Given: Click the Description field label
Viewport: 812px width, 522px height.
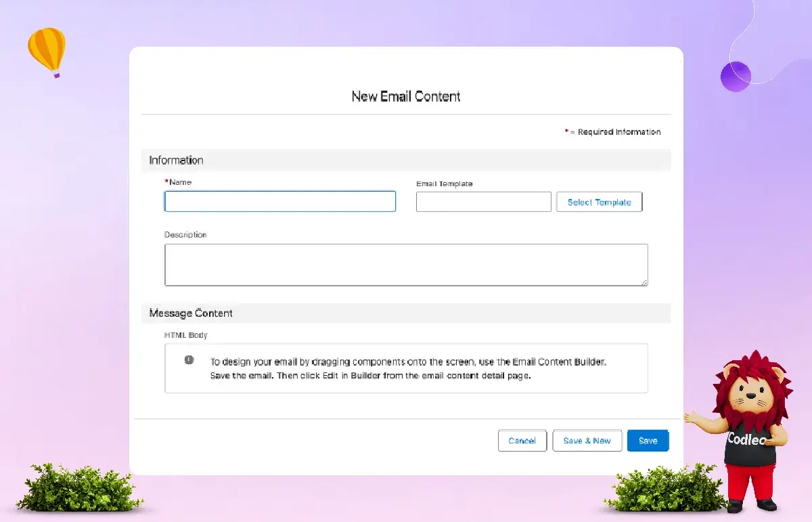Looking at the screenshot, I should click(185, 235).
